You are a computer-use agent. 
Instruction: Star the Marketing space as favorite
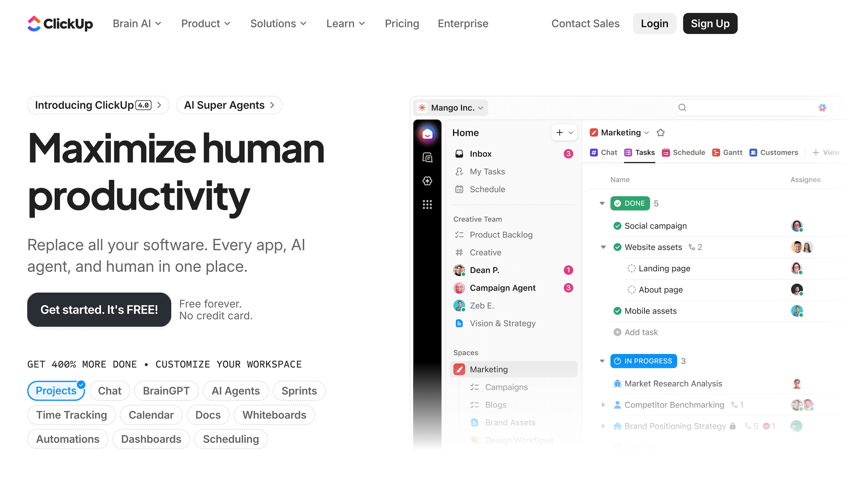pyautogui.click(x=661, y=132)
